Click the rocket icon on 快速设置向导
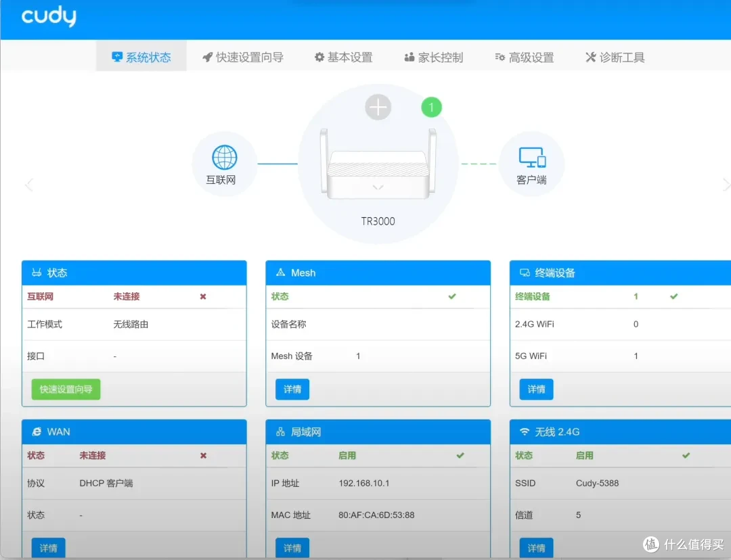Screen dimensions: 731x560 [x=208, y=57]
